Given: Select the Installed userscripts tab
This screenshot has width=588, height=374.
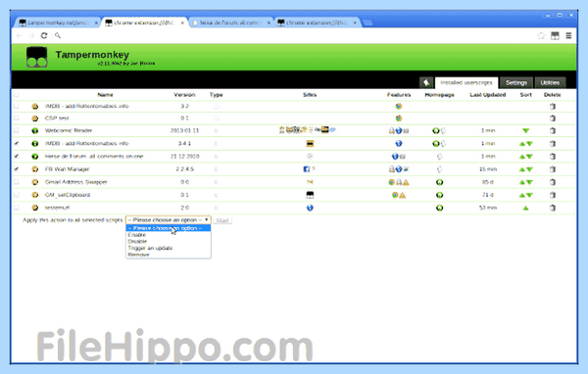Looking at the screenshot, I should click(x=466, y=83).
